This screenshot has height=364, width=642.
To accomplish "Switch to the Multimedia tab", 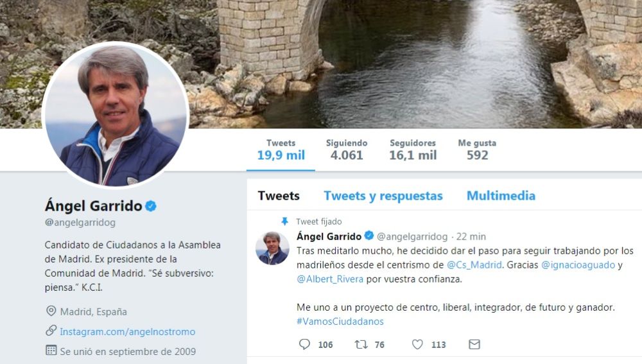I will [x=501, y=196].
